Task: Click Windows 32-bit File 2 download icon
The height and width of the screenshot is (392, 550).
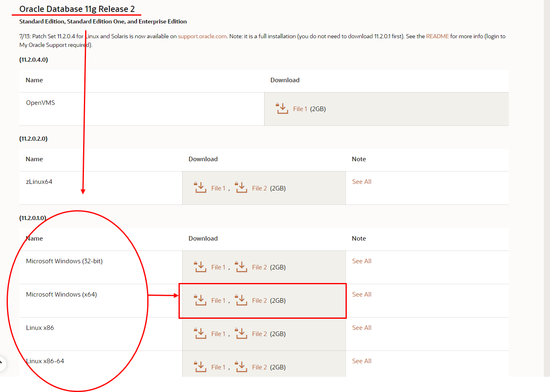Action: pyautogui.click(x=241, y=267)
